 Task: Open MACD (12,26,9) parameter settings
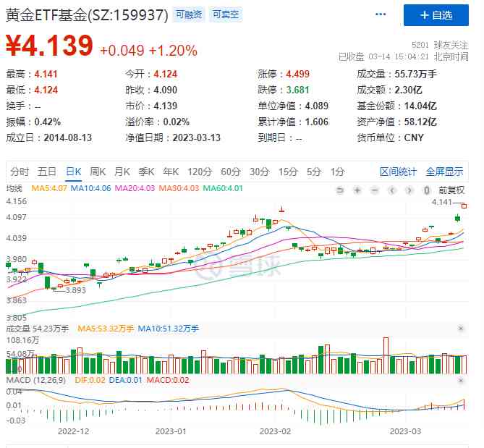[x=35, y=381]
